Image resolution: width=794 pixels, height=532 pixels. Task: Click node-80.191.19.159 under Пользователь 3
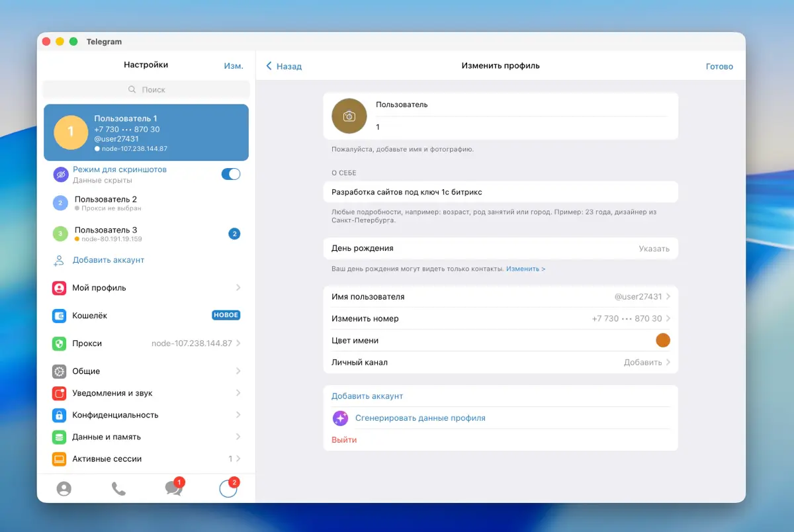[112, 239]
